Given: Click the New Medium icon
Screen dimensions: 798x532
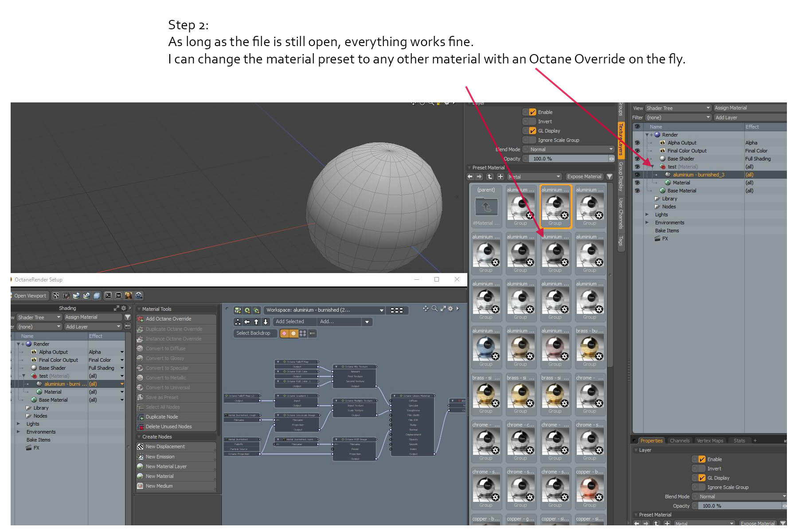Looking at the screenshot, I should pyautogui.click(x=140, y=486).
